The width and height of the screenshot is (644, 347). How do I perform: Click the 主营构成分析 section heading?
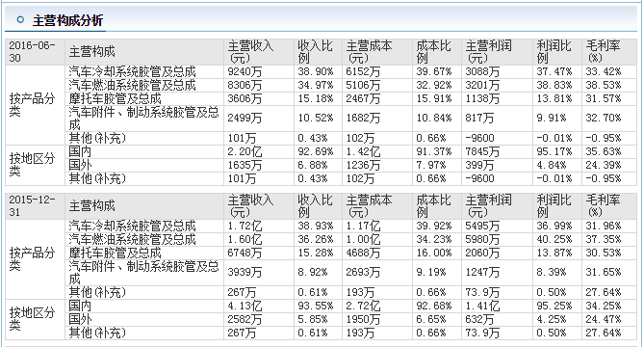67,20
